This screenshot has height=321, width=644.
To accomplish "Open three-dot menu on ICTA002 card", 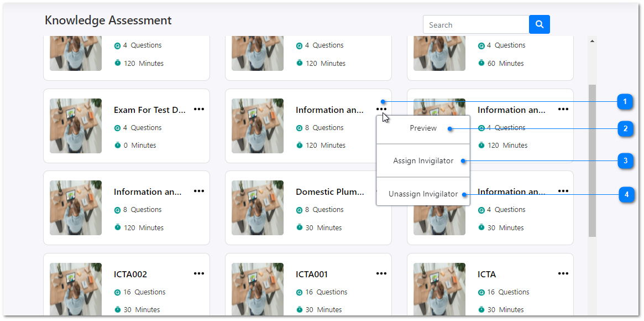I will coord(199,273).
